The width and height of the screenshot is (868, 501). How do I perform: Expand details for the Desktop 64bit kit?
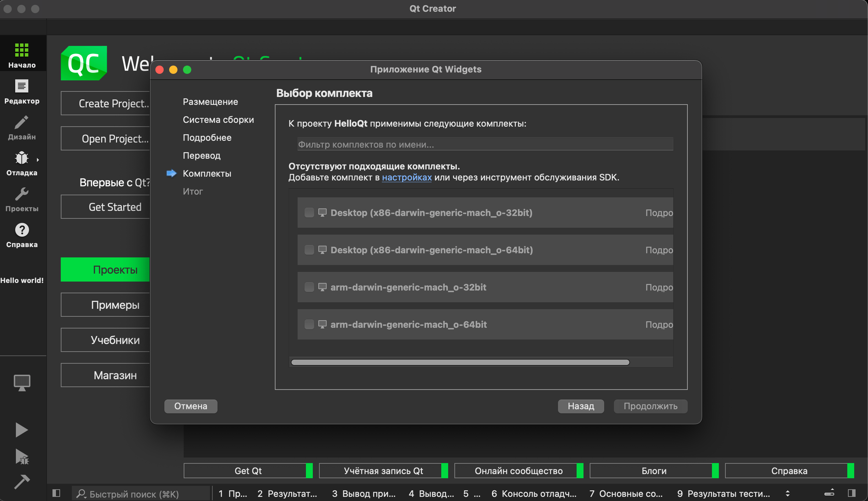coord(659,250)
